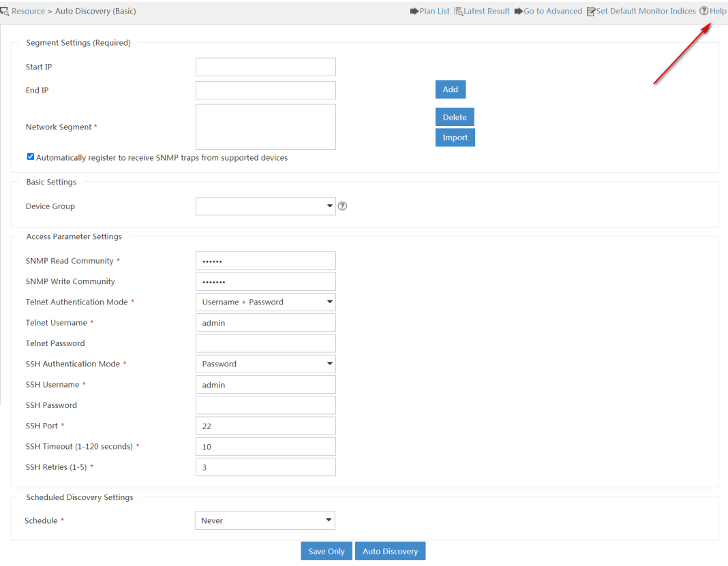Expand the Schedule dropdown
Viewport: 728px width, 566px height.
[329, 520]
